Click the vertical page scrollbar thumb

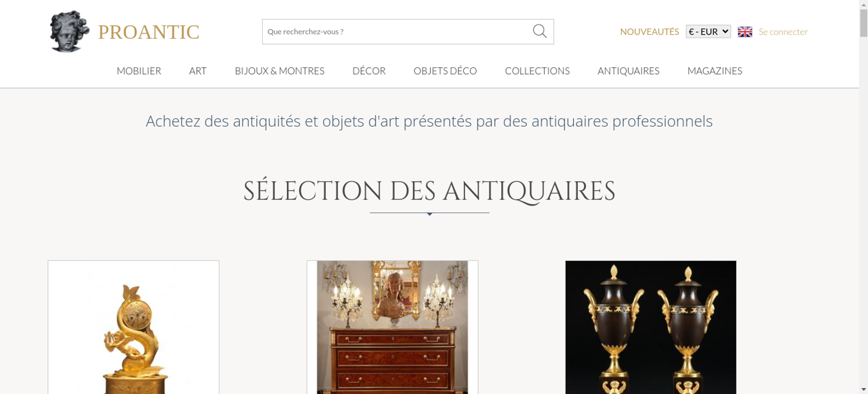point(863,23)
